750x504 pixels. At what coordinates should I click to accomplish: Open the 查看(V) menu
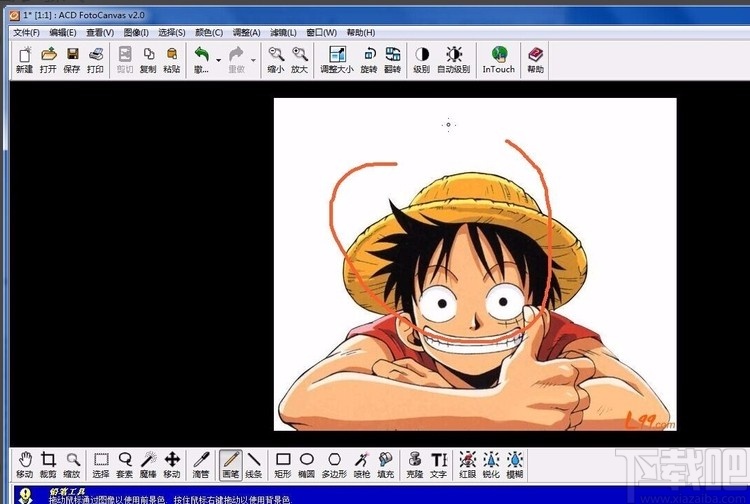(100, 33)
